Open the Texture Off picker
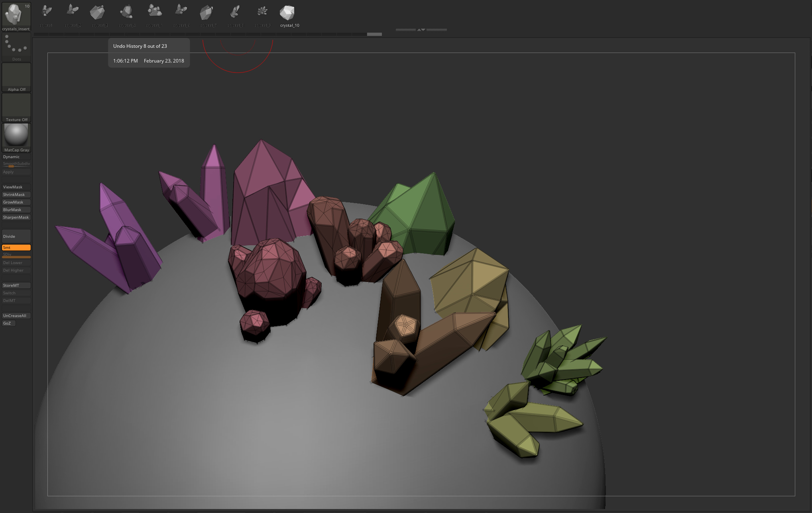Image resolution: width=812 pixels, height=513 pixels. (x=16, y=107)
